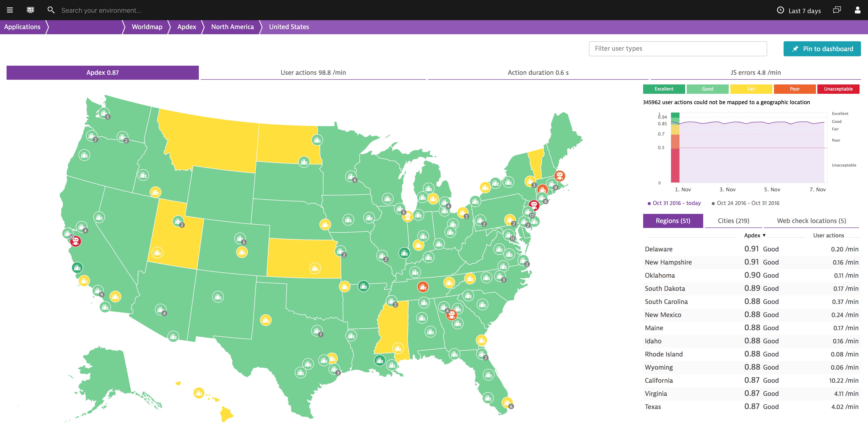
Task: Sort table by User actions column
Action: 828,235
